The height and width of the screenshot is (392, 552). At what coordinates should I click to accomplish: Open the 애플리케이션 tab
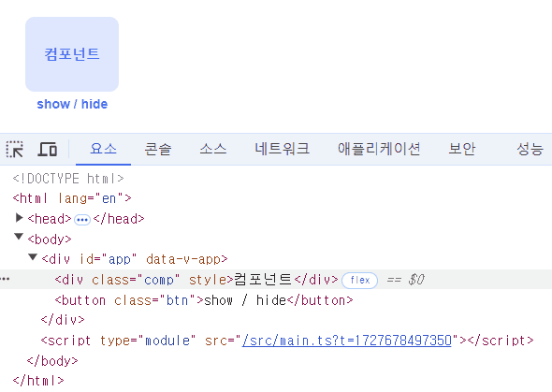379,149
